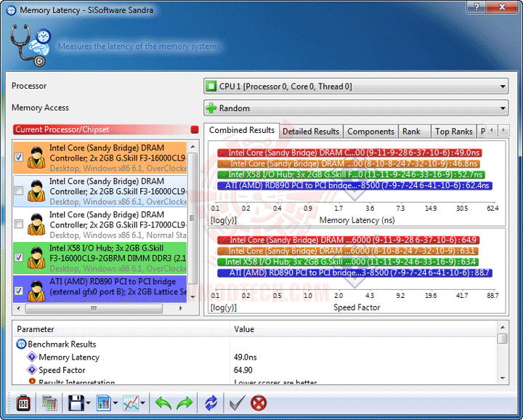Uncheck the ATI RD890 entry checkbox
This screenshot has width=523, height=420.
click(19, 291)
